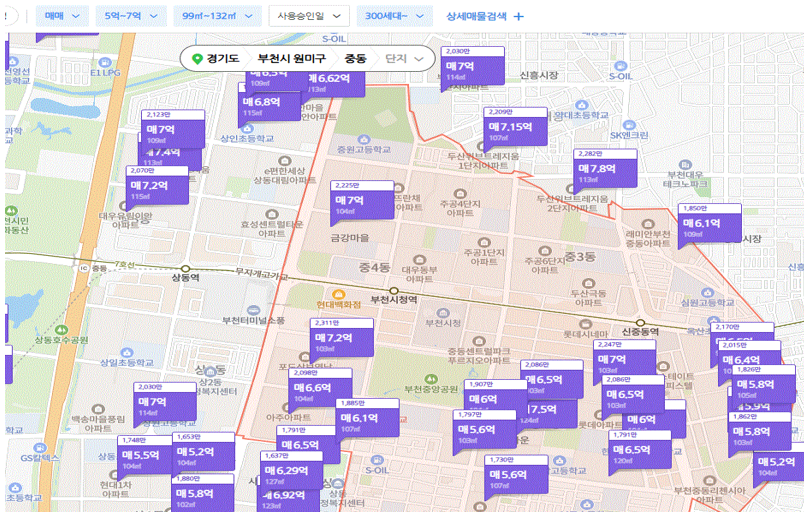The height and width of the screenshot is (513, 804).
Task: Expand the 사용승인일 dropdown
Action: (x=309, y=16)
